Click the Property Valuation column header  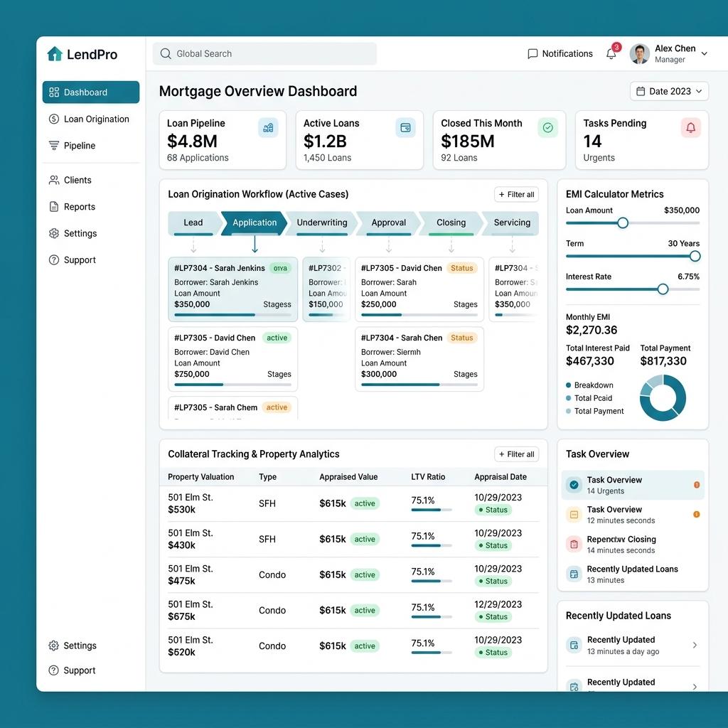[201, 477]
